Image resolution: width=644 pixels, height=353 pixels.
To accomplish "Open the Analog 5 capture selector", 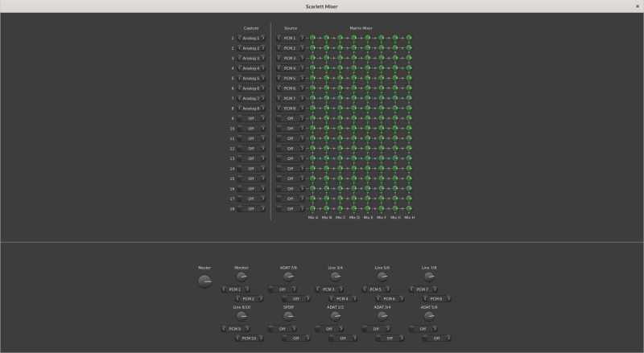I will pyautogui.click(x=251, y=78).
